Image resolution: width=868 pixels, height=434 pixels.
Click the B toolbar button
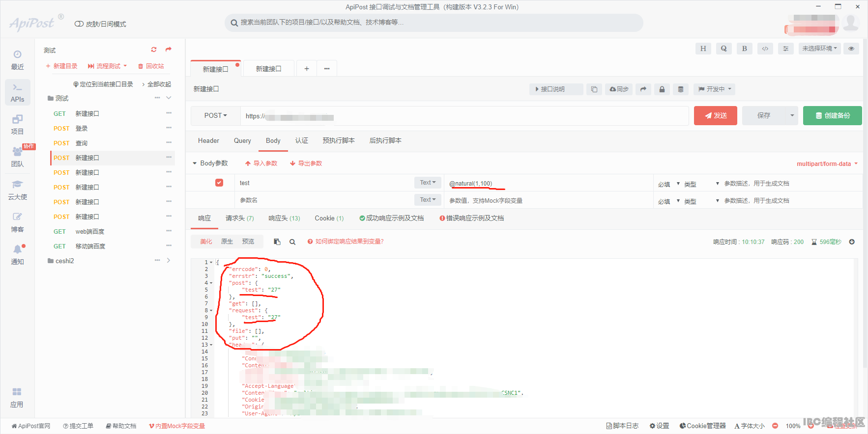745,49
